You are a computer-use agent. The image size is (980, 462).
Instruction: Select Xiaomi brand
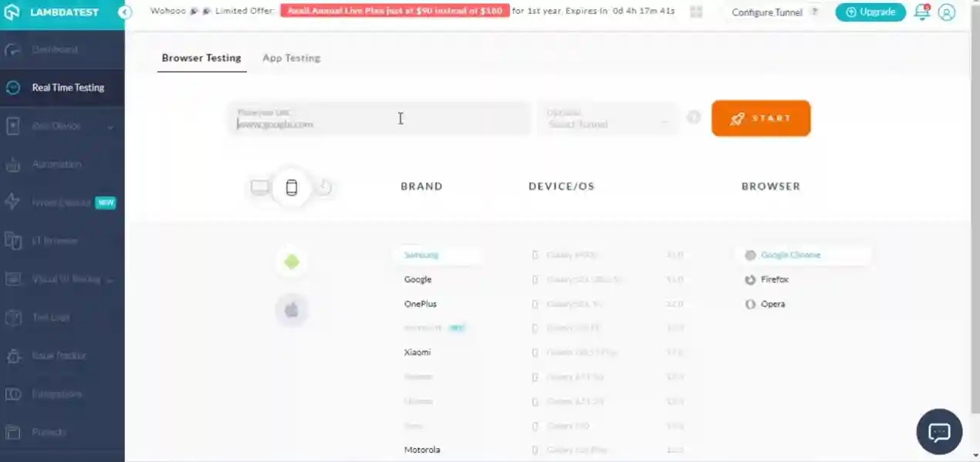(417, 352)
